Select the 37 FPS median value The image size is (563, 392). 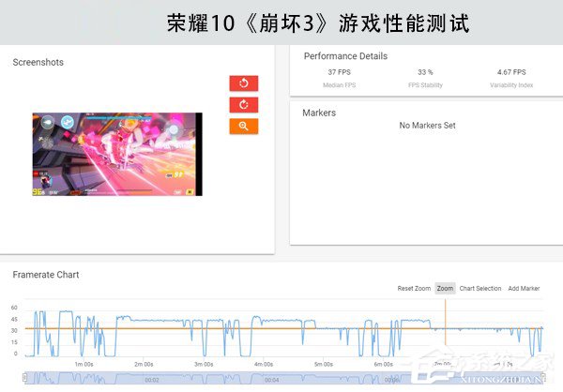340,72
